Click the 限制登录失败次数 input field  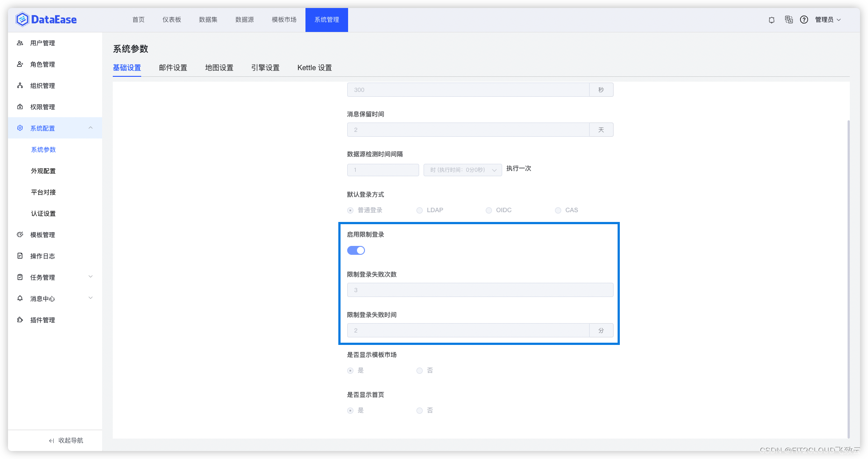point(480,290)
